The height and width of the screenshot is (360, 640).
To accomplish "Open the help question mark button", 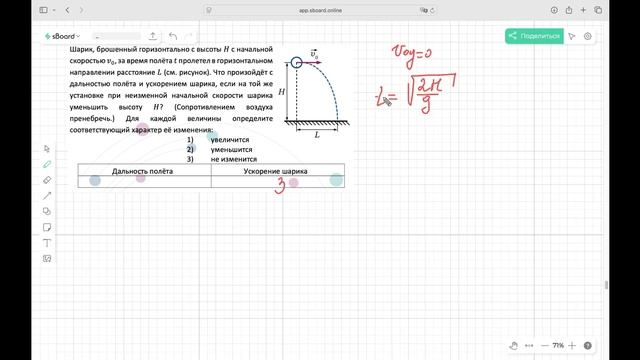I will [x=587, y=346].
